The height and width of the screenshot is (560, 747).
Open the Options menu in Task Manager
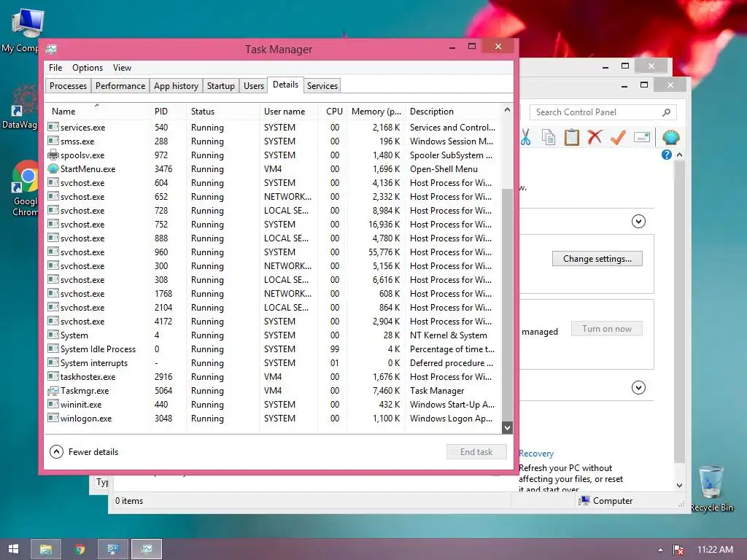[88, 68]
